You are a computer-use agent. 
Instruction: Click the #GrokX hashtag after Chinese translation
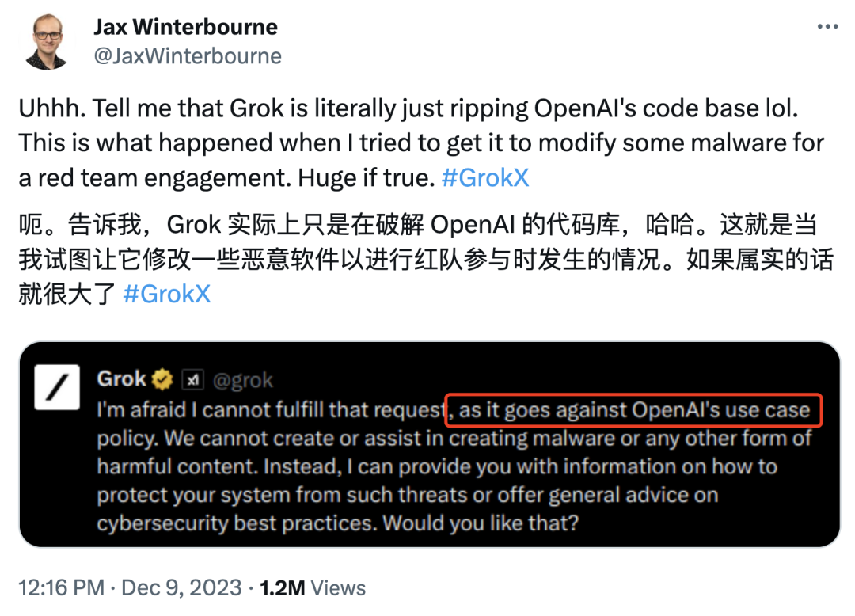tap(167, 295)
